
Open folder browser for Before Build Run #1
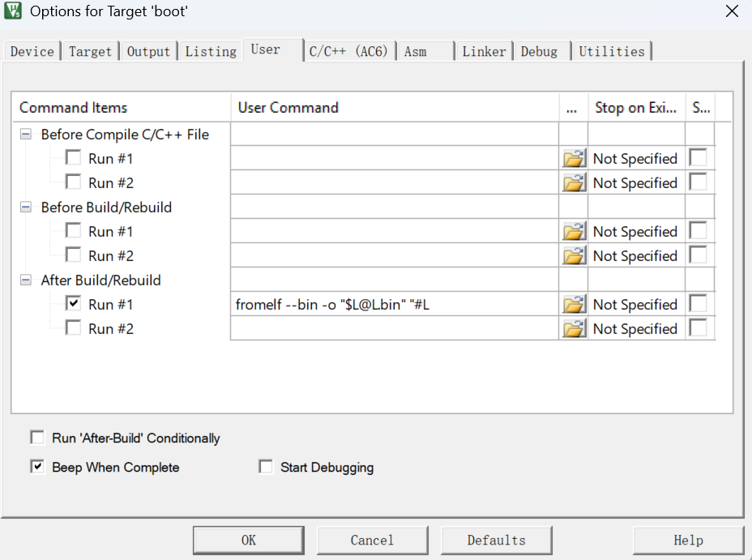tap(574, 232)
